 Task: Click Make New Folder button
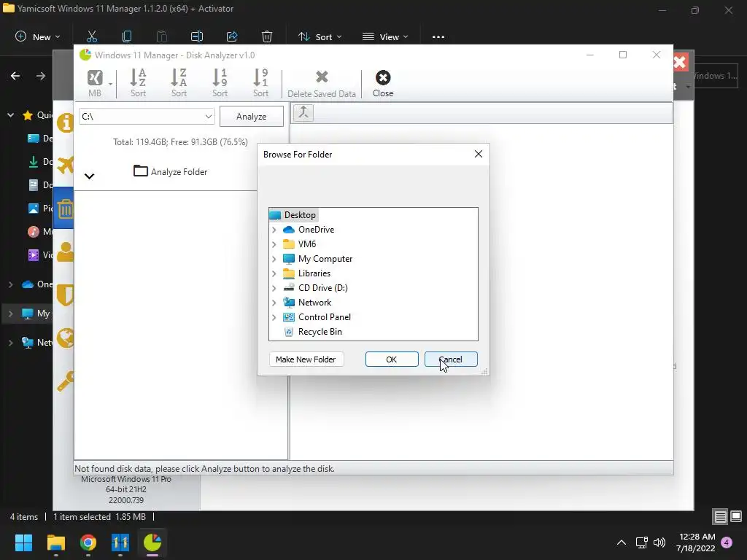(306, 359)
